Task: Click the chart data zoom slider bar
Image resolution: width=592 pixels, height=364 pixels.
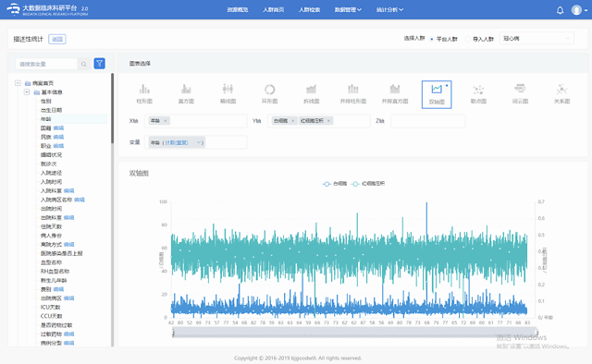Action: coord(355,332)
